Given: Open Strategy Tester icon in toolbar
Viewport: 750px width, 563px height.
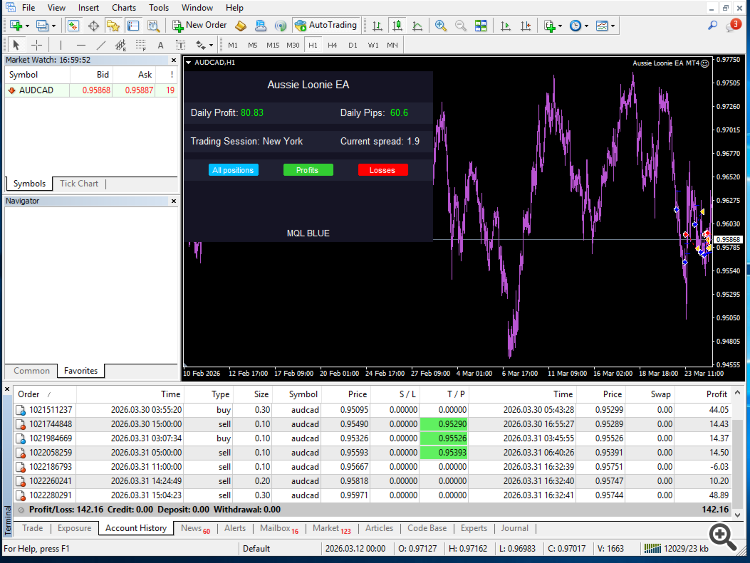Looking at the screenshot, I should click(x=153, y=25).
